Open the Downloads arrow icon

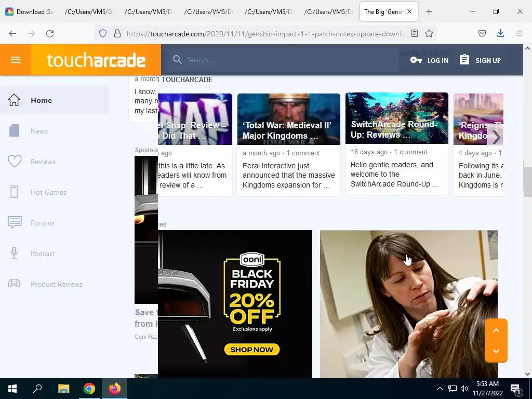tap(500, 33)
